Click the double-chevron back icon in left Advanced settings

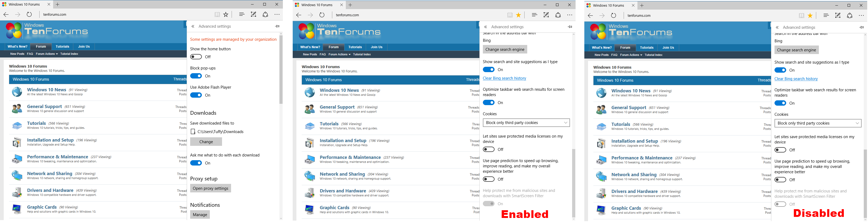pyautogui.click(x=193, y=26)
